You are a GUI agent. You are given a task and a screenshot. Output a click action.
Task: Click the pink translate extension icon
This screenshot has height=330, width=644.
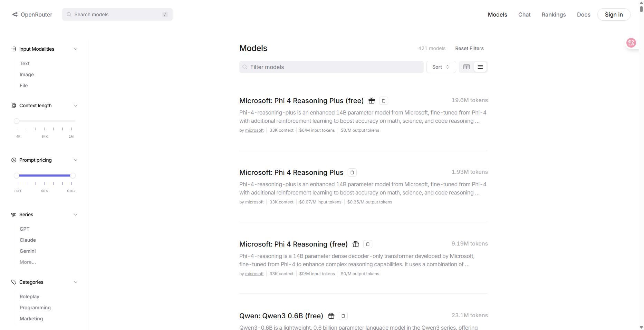[x=631, y=43]
